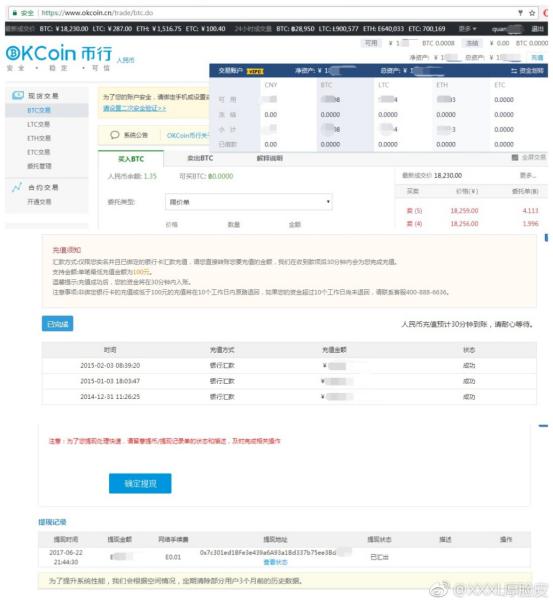Click the view status link under withdrawal address
This screenshot has height=603, width=553.
point(275,562)
